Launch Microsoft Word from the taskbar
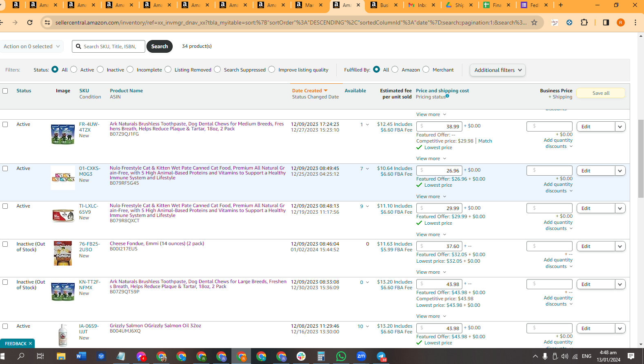Viewport: 644px width, 364px height. pyautogui.click(x=81, y=356)
